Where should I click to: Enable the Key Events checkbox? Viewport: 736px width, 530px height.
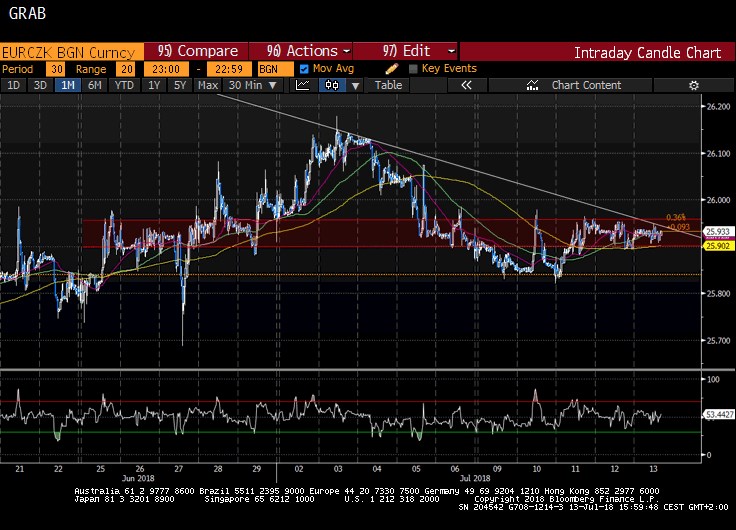413,68
